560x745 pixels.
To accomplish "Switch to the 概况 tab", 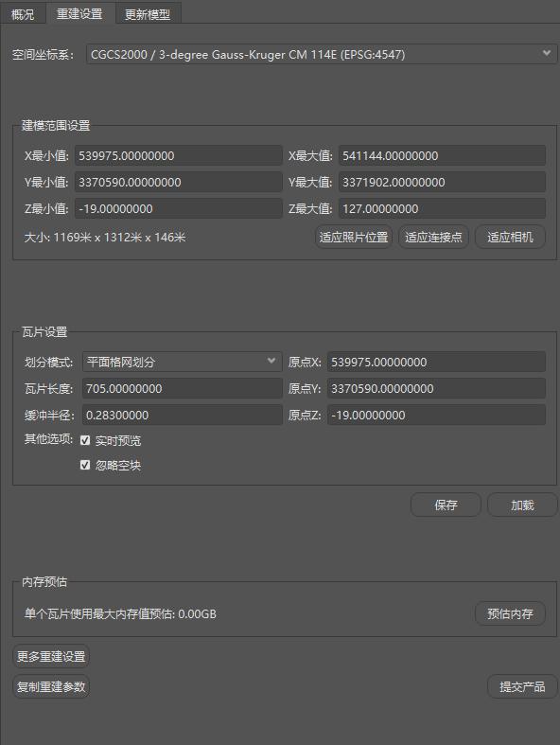I will click(x=23, y=14).
